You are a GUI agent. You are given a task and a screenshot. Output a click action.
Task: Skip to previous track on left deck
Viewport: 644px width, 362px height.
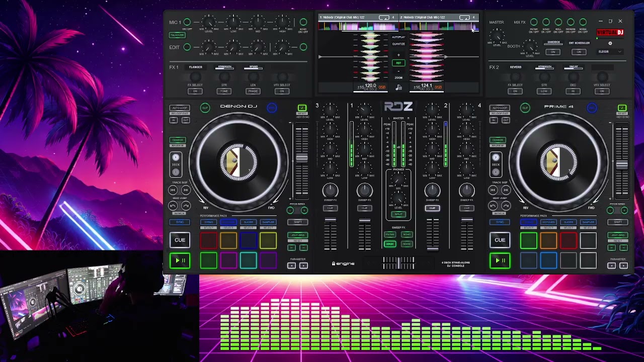pyautogui.click(x=173, y=190)
